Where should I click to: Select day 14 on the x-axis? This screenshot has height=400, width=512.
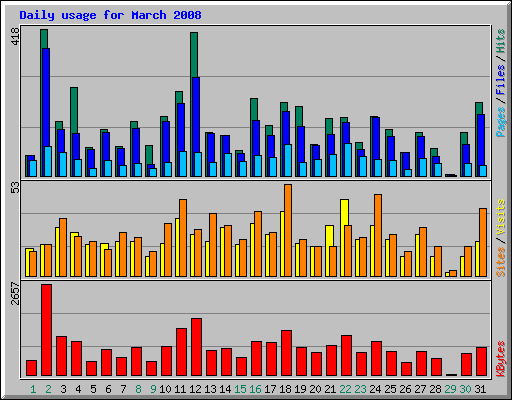coord(225,389)
